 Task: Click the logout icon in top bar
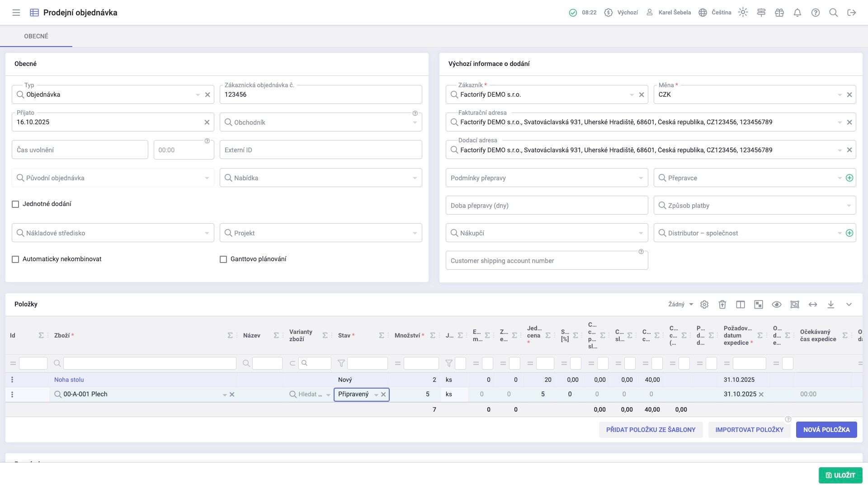click(852, 13)
